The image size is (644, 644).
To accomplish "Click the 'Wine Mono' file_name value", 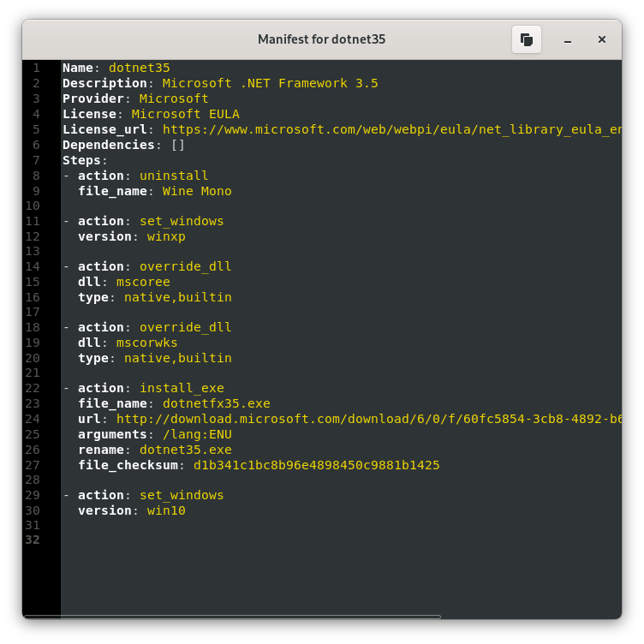I will coord(197,191).
